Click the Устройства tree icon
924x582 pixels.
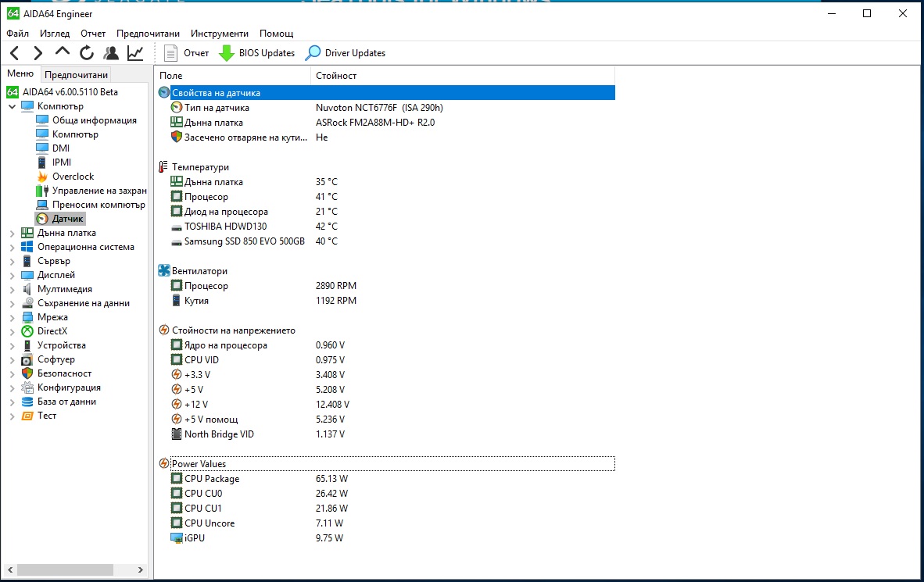(27, 346)
